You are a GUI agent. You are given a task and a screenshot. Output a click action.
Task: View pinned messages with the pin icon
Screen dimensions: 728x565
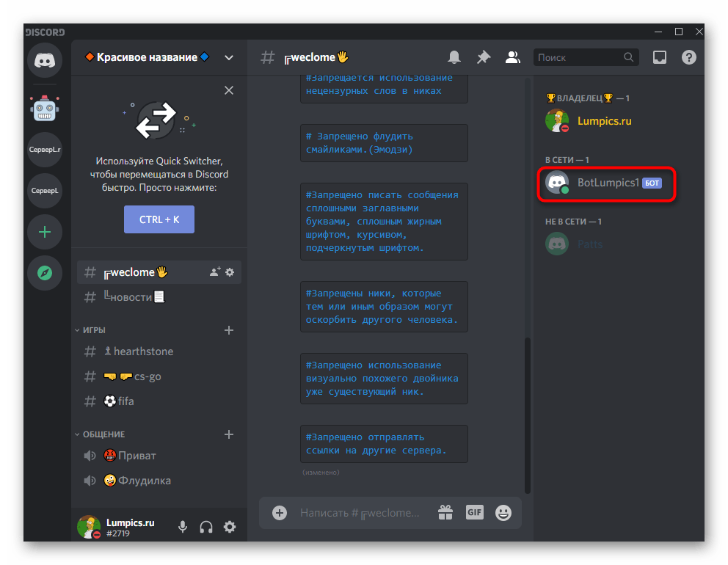(x=483, y=56)
